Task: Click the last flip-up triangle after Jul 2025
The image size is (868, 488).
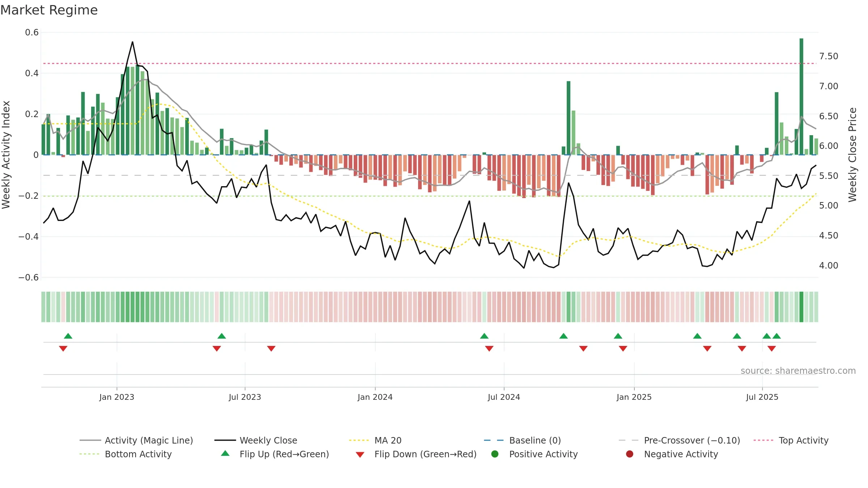Action: coord(776,336)
